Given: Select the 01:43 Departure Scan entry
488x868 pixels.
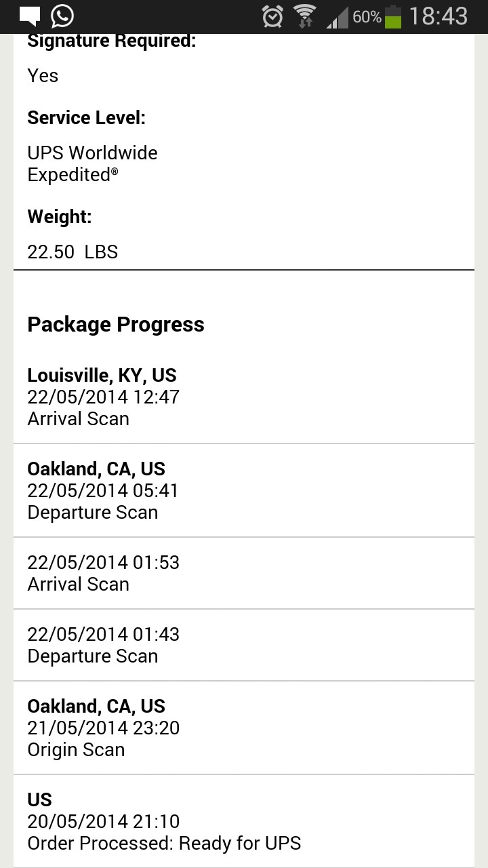Looking at the screenshot, I should coord(244,645).
